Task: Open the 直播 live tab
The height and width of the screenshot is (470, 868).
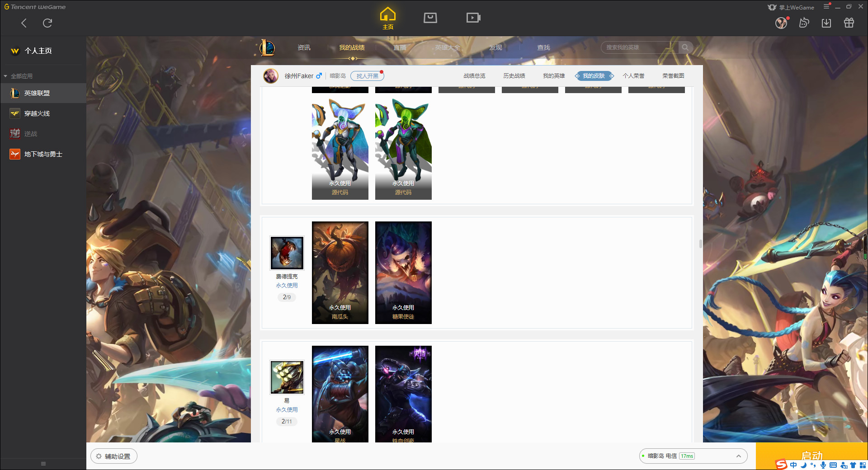Action: point(400,47)
